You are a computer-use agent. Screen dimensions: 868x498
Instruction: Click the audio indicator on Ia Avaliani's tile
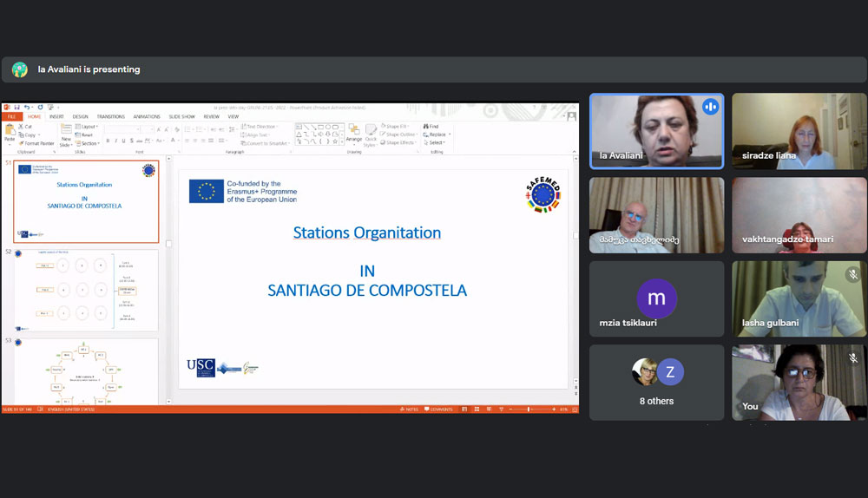tap(710, 107)
